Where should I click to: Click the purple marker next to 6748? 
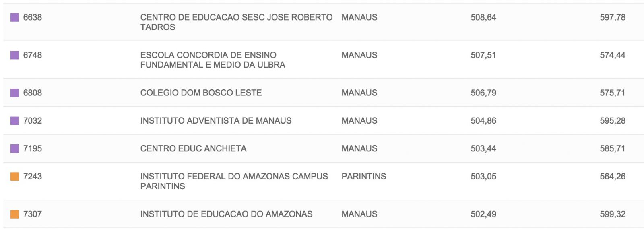coord(14,55)
